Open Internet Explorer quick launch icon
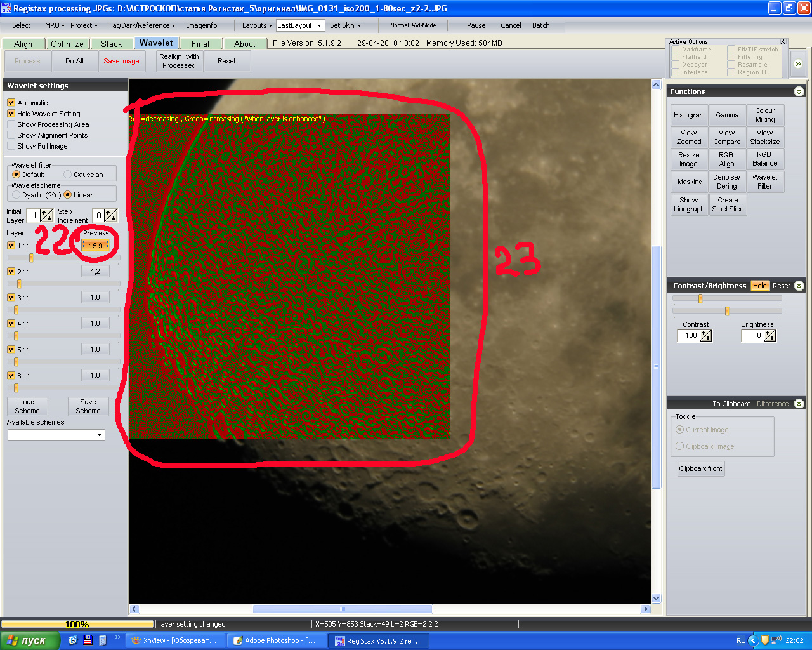The image size is (812, 650). (73, 640)
